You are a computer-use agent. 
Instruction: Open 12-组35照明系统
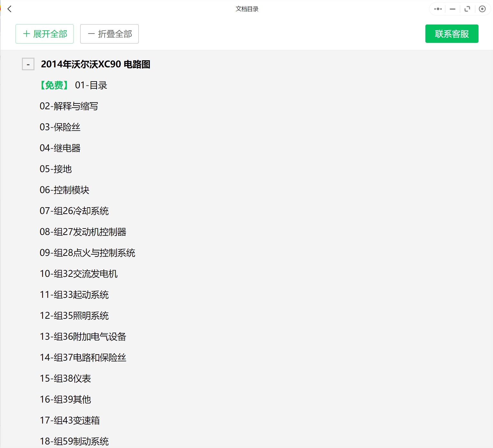point(74,316)
